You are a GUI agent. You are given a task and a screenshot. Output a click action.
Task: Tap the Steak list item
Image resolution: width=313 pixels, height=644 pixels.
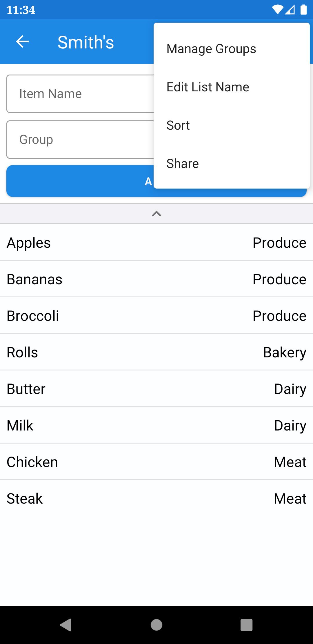(156, 498)
